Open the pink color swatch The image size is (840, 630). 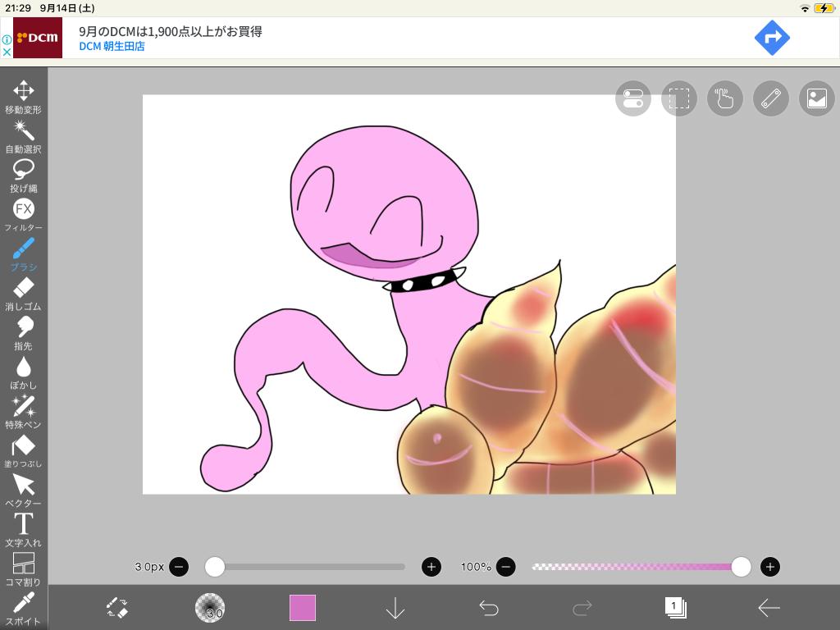tap(303, 608)
